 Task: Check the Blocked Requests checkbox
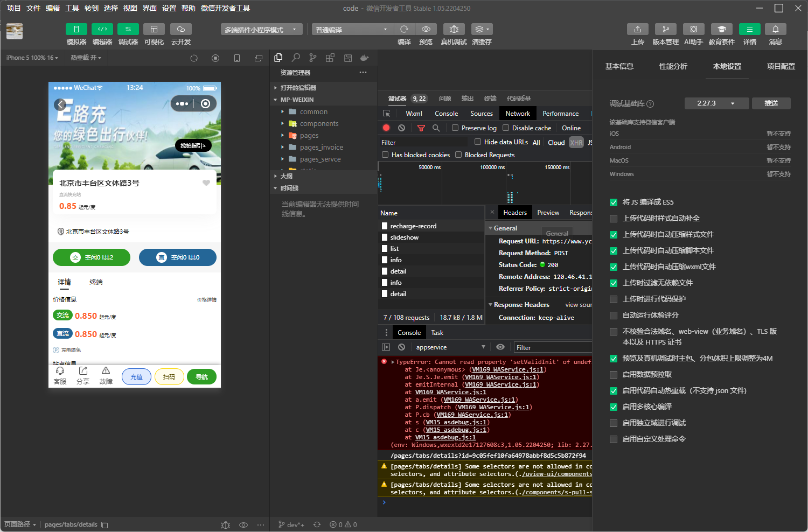(x=458, y=155)
